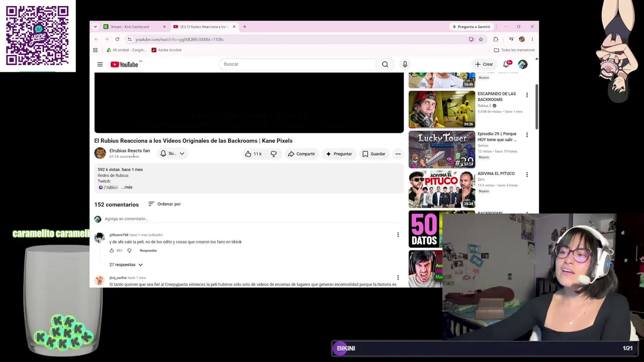
Task: Open the Ordenar por sort menu
Action: tap(165, 204)
